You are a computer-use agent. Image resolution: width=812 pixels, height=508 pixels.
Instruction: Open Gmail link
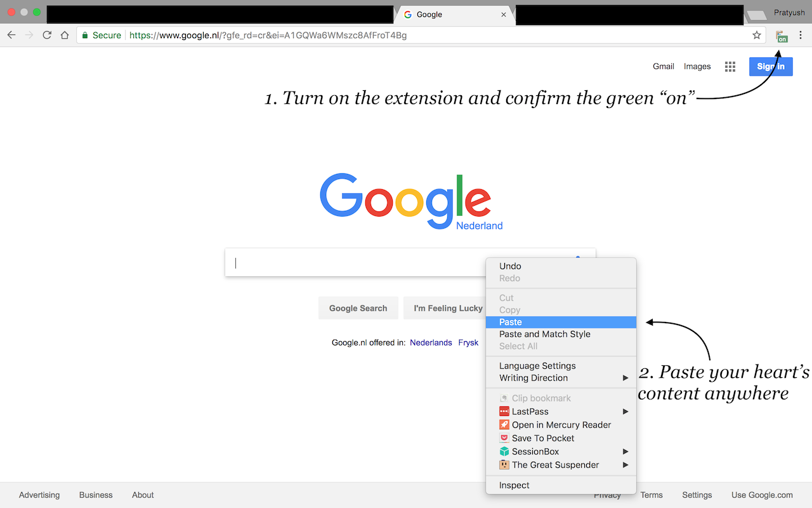coord(664,66)
